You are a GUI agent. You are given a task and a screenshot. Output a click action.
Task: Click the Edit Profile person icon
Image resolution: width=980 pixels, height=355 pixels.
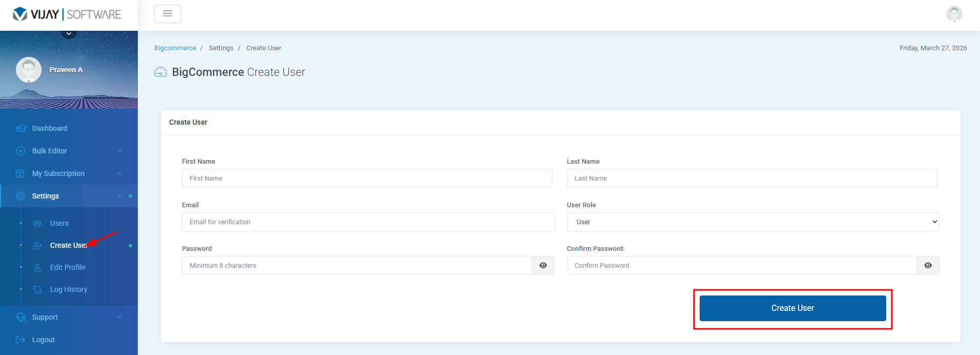(x=37, y=267)
